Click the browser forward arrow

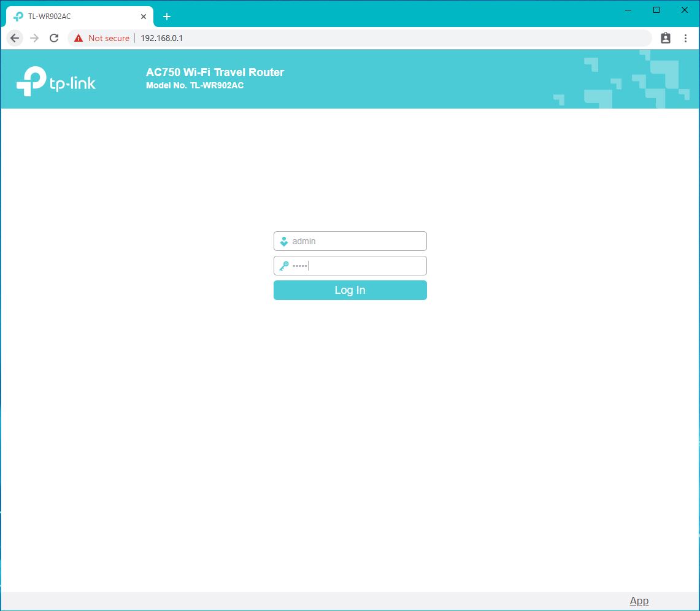[x=34, y=39]
